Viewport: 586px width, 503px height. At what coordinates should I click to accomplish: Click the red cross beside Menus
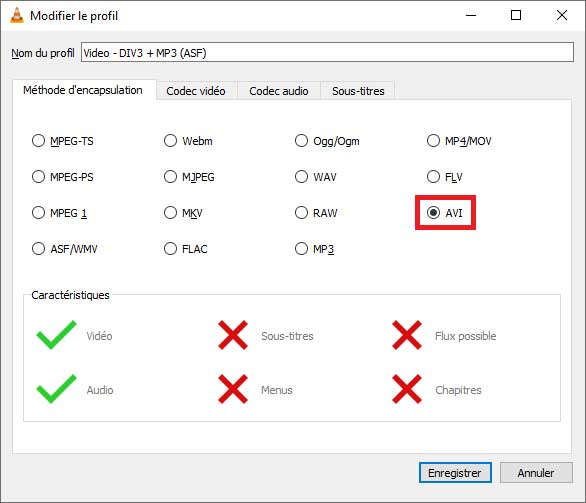pyautogui.click(x=233, y=389)
